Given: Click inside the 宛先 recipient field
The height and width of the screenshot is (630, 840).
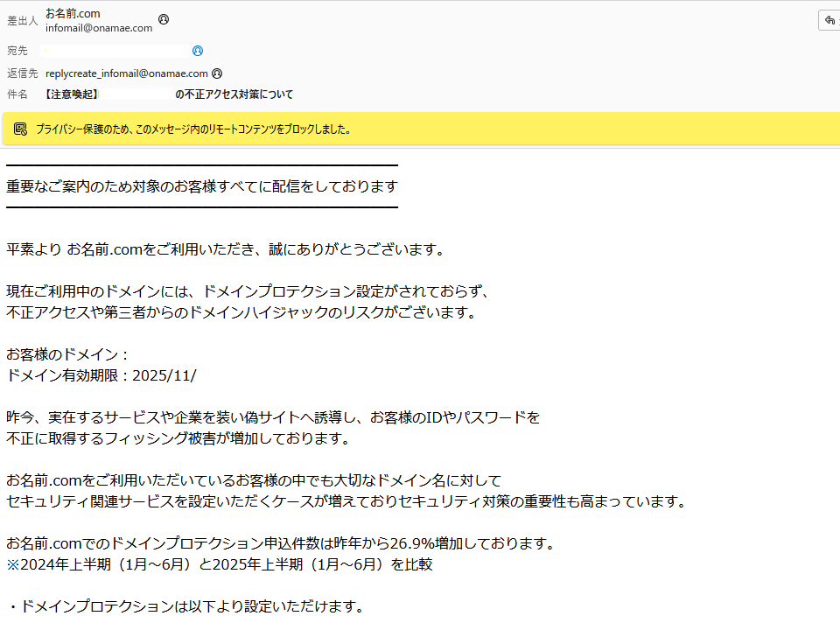Looking at the screenshot, I should (x=114, y=50).
